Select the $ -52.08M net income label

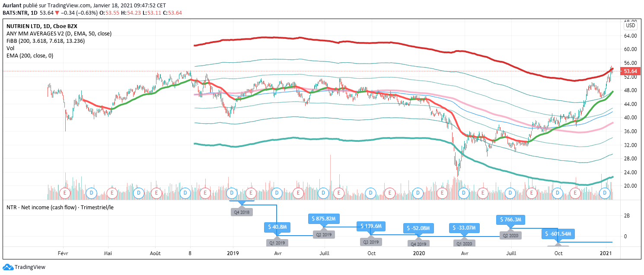(x=418, y=228)
